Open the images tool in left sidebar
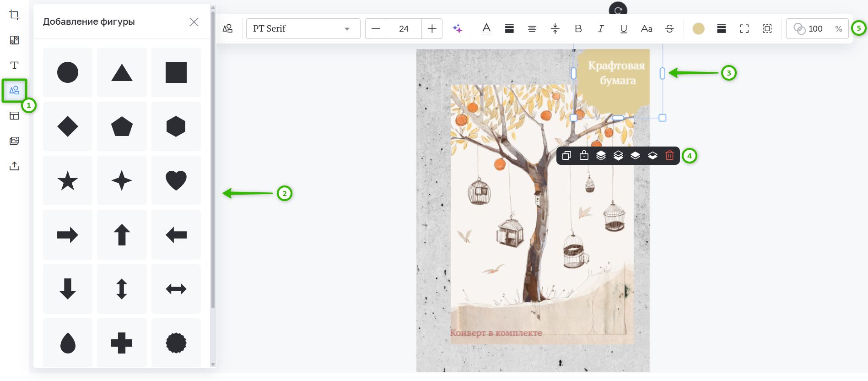The height and width of the screenshot is (381, 868). pyautogui.click(x=15, y=141)
